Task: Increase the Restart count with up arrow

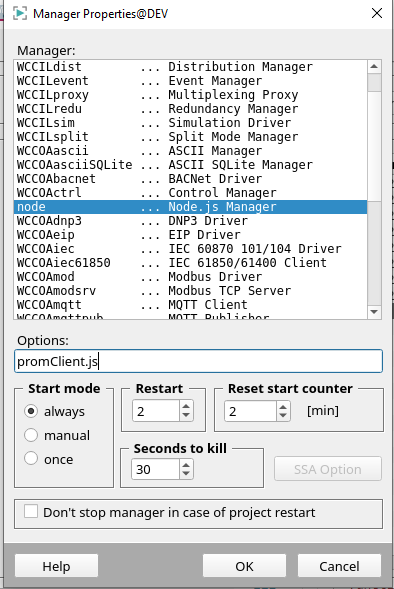Action: (186, 406)
